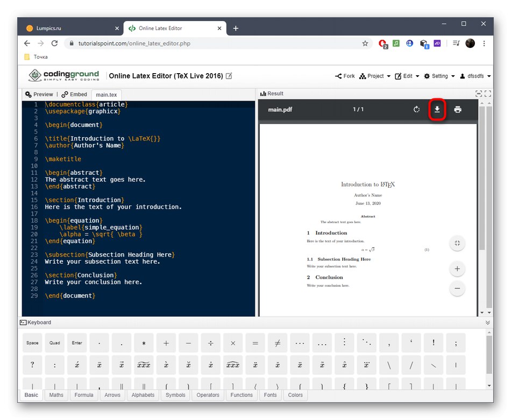Expand the Project dropdown menu
The image size is (511, 420).
point(374,76)
